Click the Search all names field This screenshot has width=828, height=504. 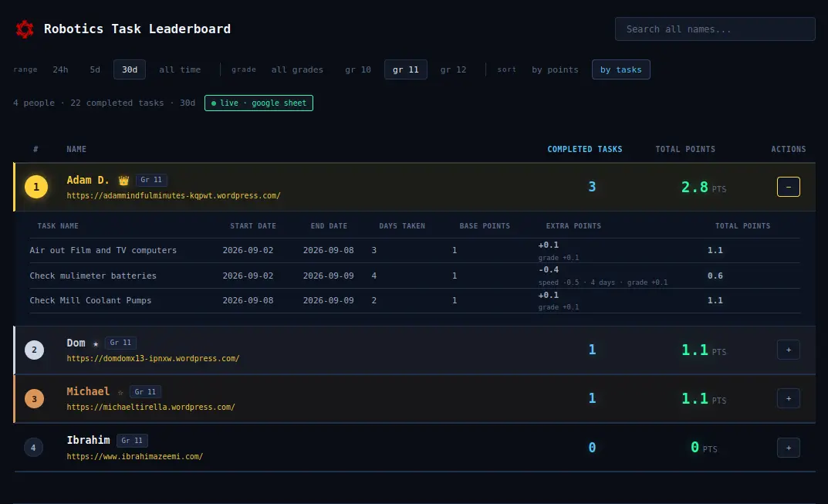click(715, 29)
